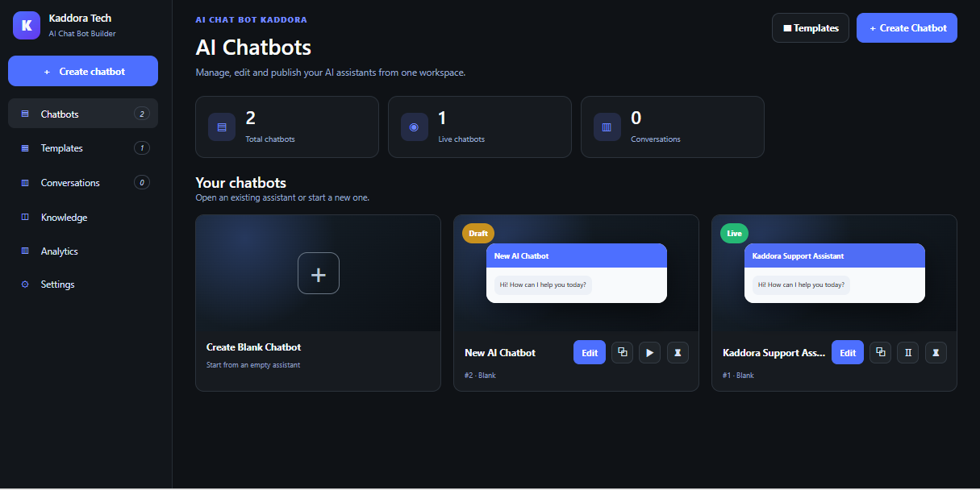The height and width of the screenshot is (490, 980).
Task: Edit the New AI Chatbot
Action: tap(590, 352)
